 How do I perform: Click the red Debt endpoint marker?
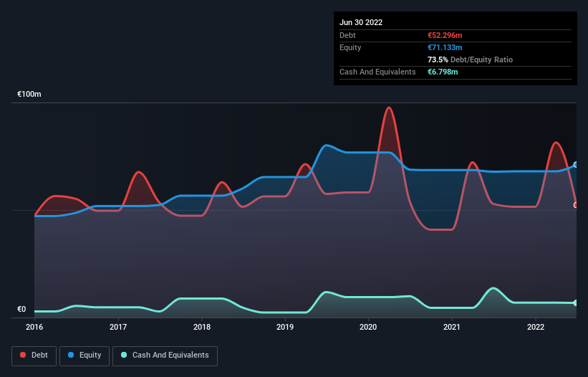tap(576, 205)
